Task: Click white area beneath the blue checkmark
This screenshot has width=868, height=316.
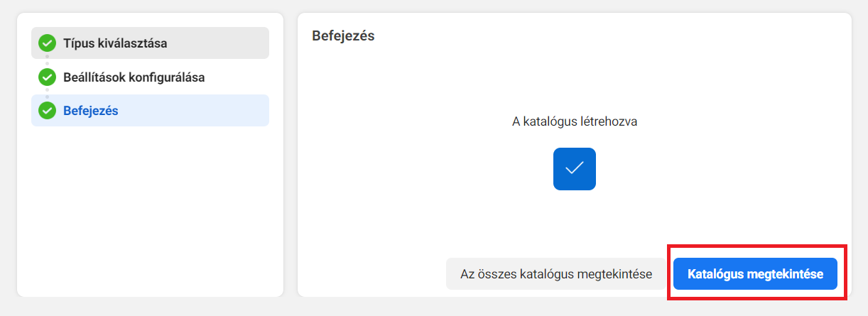Action: click(574, 220)
